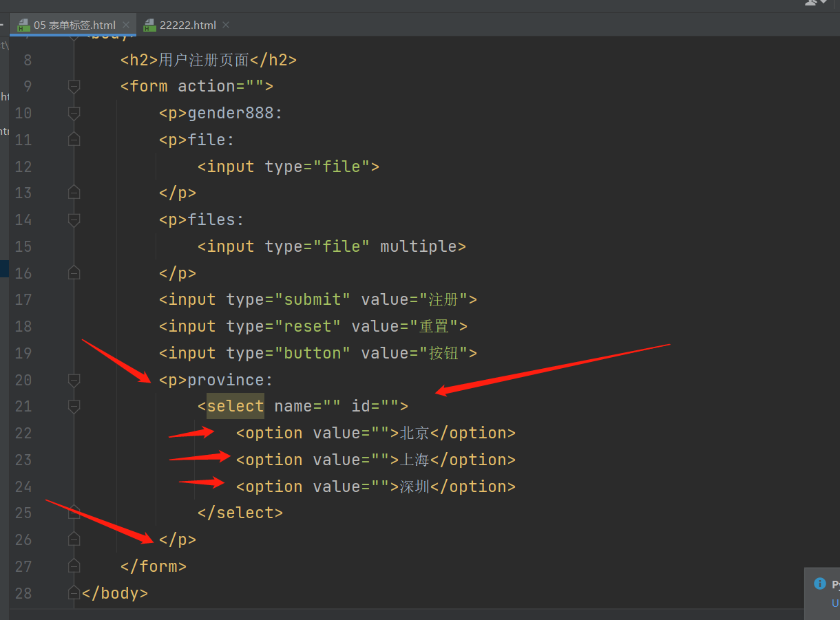
Task: Click line number 24 in the gutter
Action: pyautogui.click(x=23, y=487)
